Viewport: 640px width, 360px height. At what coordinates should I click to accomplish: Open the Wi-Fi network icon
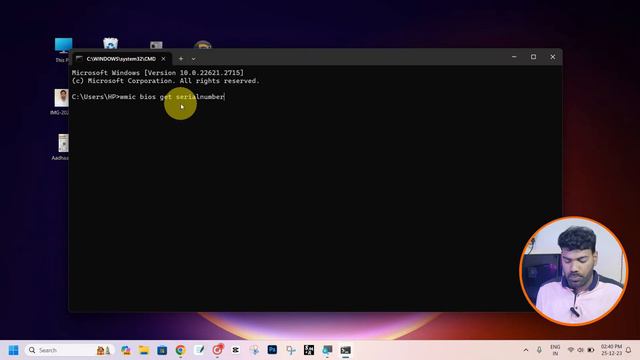point(571,350)
